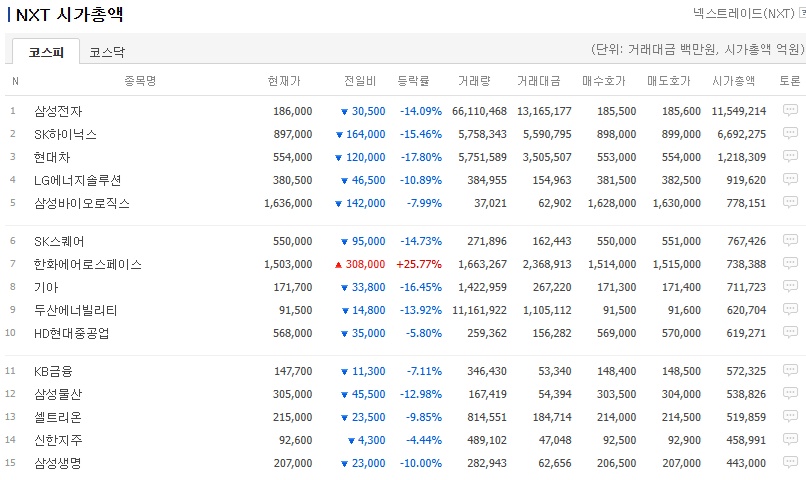Click the NXT 시가총액 page title
This screenshot has width=806, height=480.
[69, 14]
